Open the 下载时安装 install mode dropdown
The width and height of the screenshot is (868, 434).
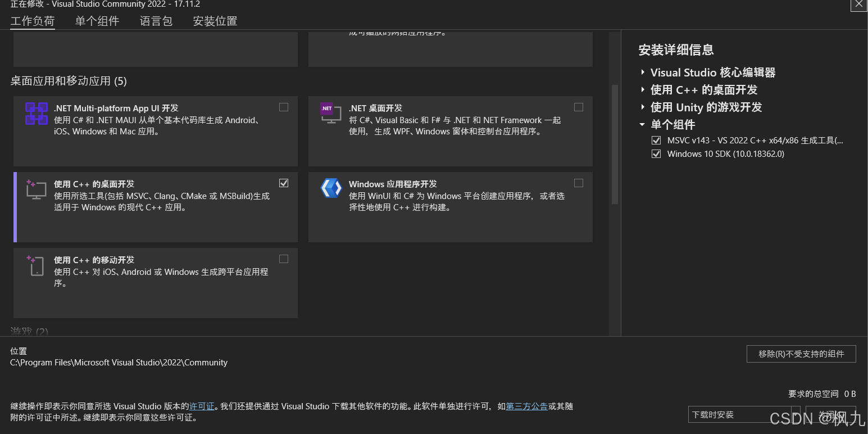coord(744,414)
